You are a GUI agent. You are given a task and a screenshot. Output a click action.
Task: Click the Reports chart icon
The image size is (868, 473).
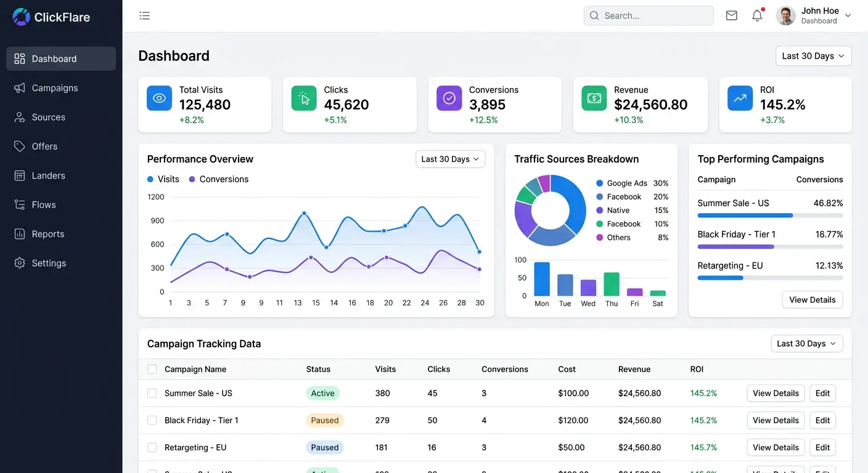[x=20, y=234]
